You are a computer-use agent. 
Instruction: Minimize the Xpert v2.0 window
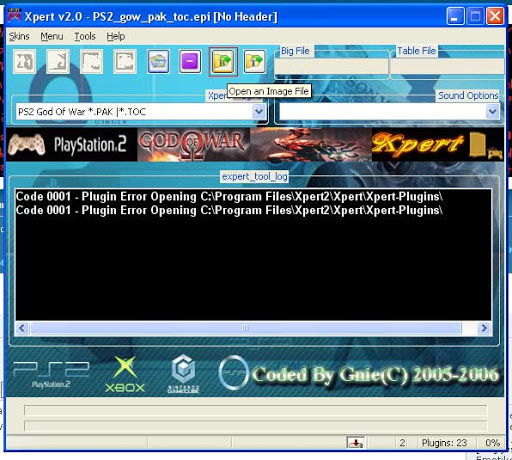click(455, 16)
